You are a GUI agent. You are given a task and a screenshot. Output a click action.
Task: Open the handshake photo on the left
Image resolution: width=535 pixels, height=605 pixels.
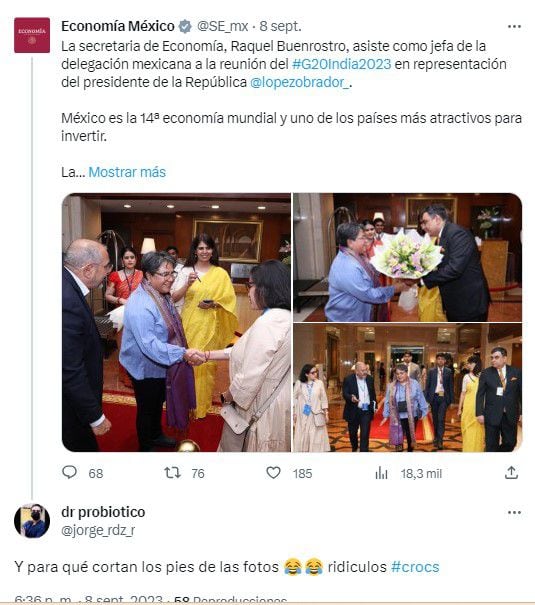(176, 322)
